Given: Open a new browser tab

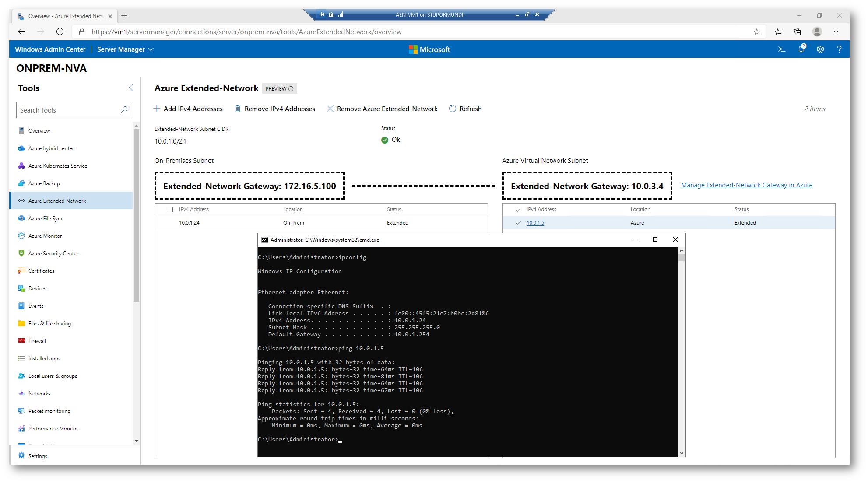Looking at the screenshot, I should pyautogui.click(x=124, y=16).
